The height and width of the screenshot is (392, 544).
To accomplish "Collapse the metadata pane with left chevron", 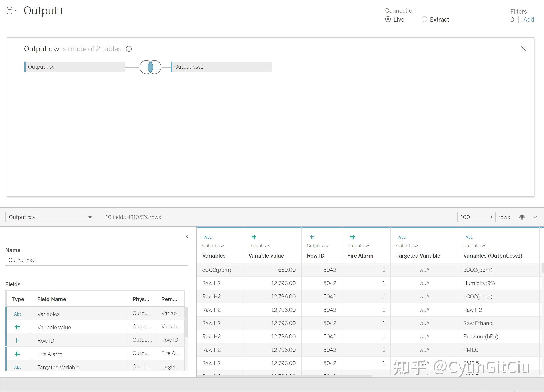I will coord(187,236).
